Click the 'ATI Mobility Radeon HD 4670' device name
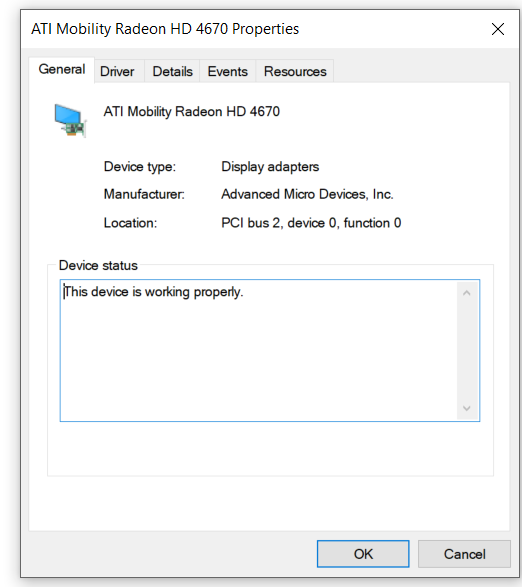The width and height of the screenshot is (522, 587). tap(192, 112)
